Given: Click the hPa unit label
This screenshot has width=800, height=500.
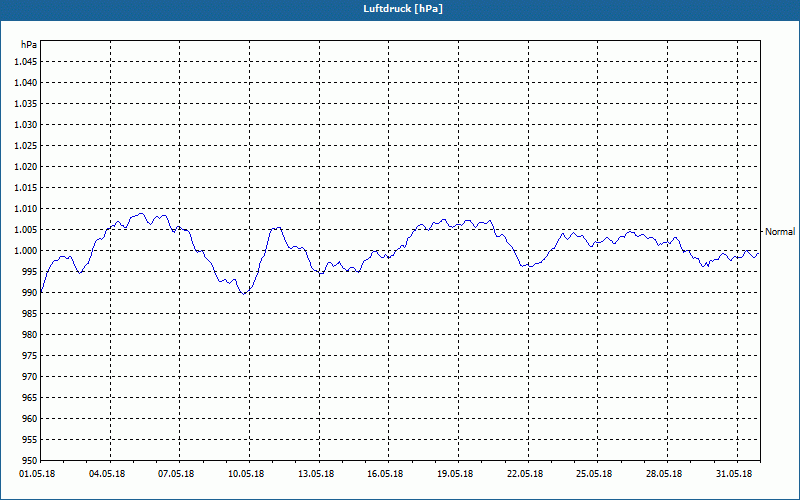Looking at the screenshot, I should coord(29,44).
